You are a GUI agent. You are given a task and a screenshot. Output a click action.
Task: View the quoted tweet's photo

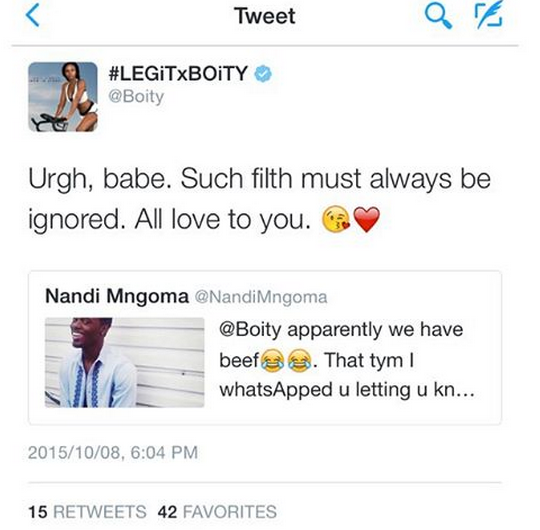point(125,362)
